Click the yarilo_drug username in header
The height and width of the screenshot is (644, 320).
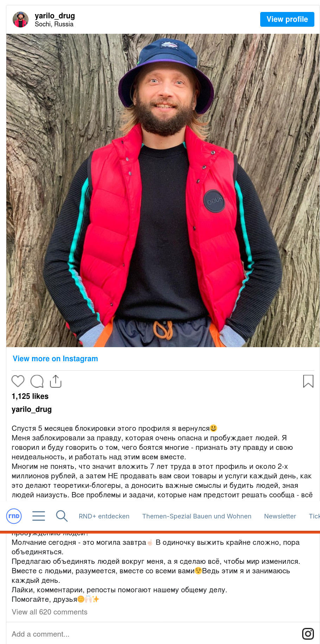coord(55,16)
